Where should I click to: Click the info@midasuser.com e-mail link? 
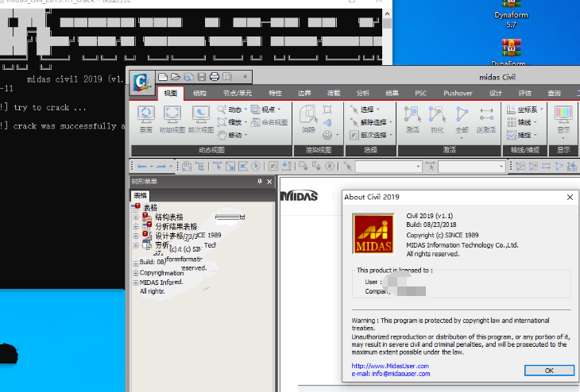tap(401, 374)
